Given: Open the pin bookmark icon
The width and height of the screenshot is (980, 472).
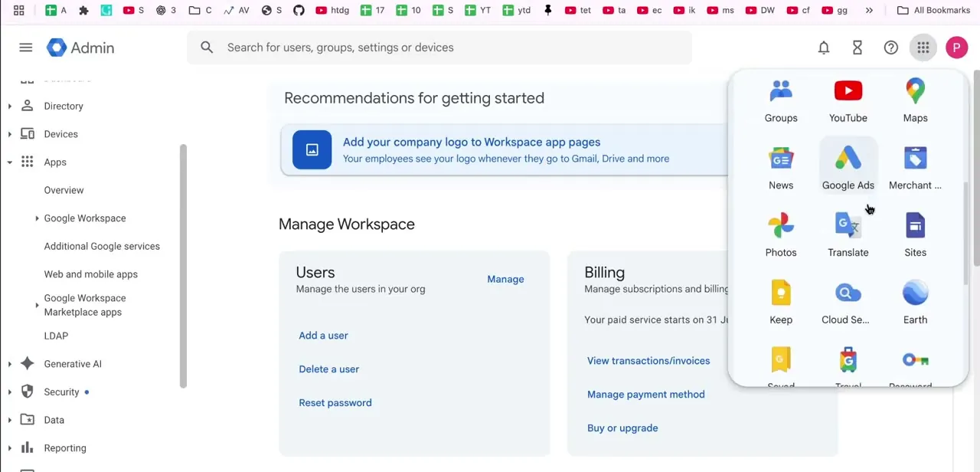Looking at the screenshot, I should pyautogui.click(x=547, y=10).
